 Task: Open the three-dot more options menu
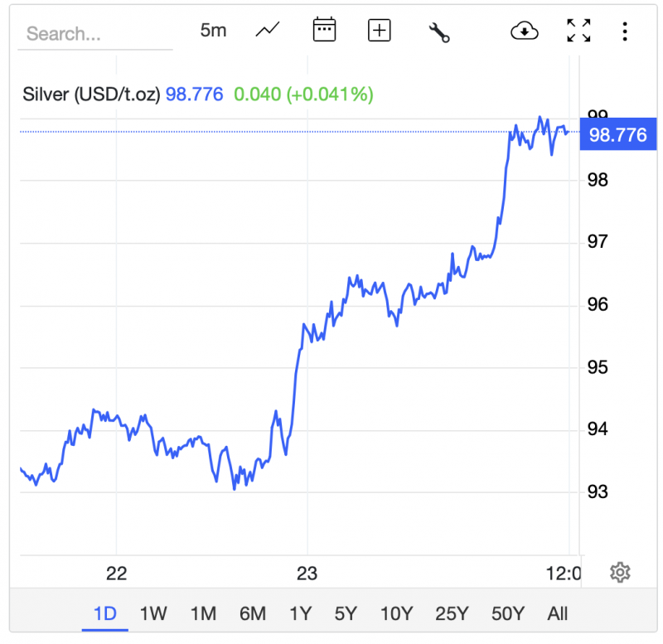(625, 31)
